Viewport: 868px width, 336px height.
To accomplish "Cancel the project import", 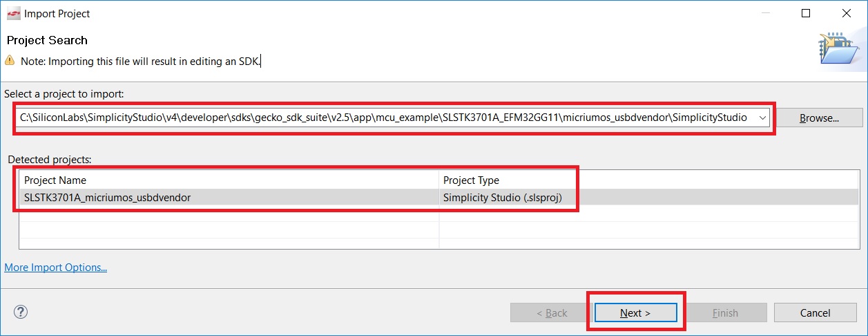I will pyautogui.click(x=815, y=313).
